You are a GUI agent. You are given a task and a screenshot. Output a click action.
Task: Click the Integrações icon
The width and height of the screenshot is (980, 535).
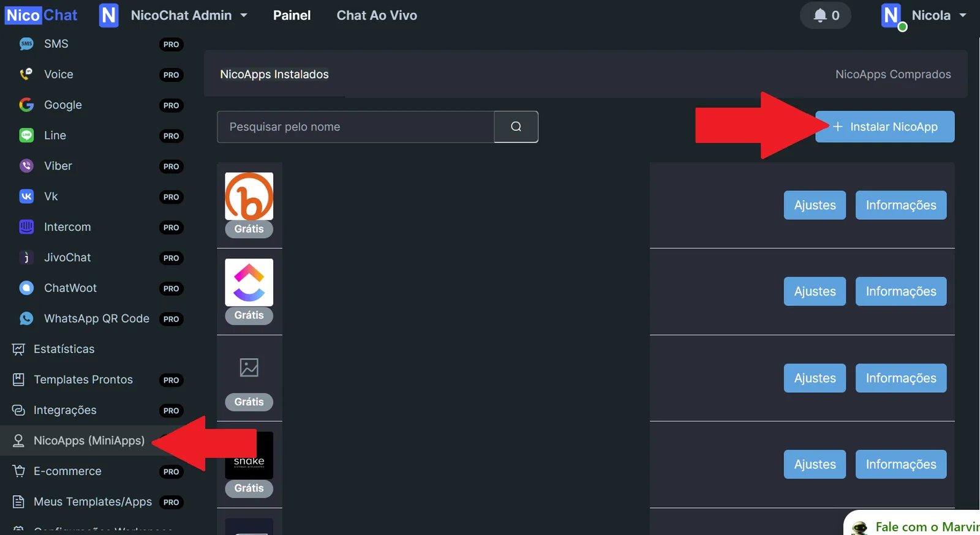coord(18,411)
